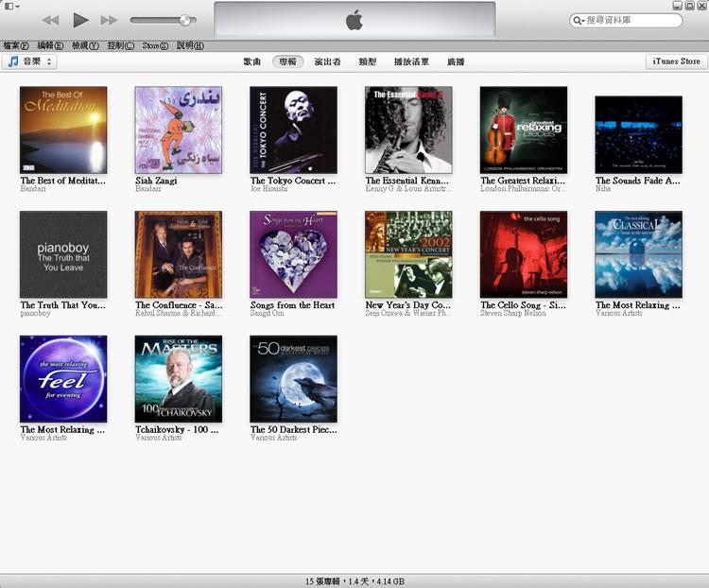
Task: Click the Tchaikovsky 100 album cover
Action: [179, 378]
